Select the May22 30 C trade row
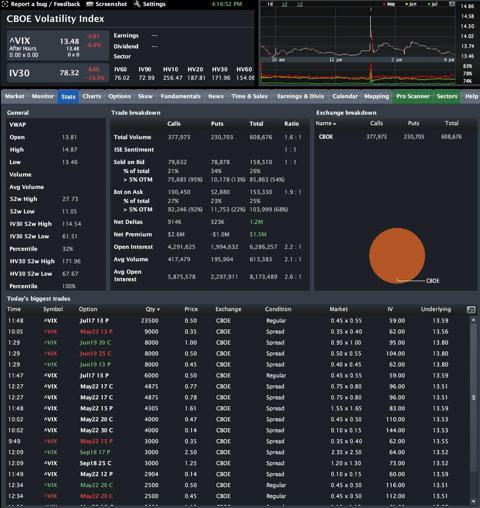 click(x=237, y=430)
